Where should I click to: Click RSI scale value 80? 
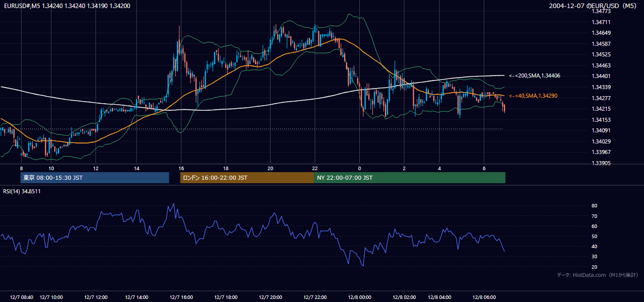tap(594, 206)
